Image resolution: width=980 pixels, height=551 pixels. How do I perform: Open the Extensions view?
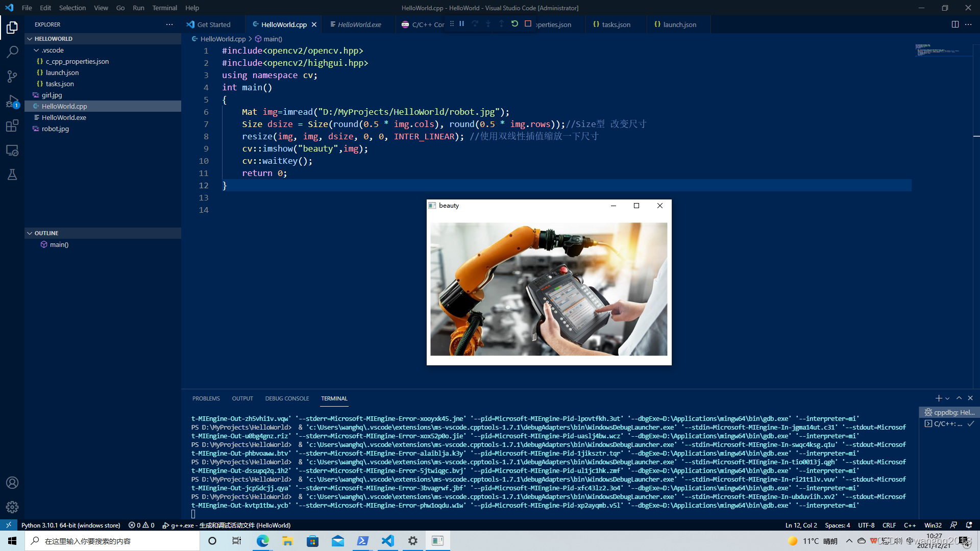(x=12, y=126)
